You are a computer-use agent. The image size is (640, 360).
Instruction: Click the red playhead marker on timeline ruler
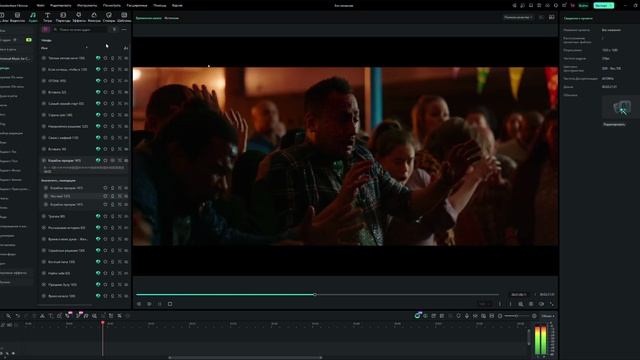click(102, 323)
